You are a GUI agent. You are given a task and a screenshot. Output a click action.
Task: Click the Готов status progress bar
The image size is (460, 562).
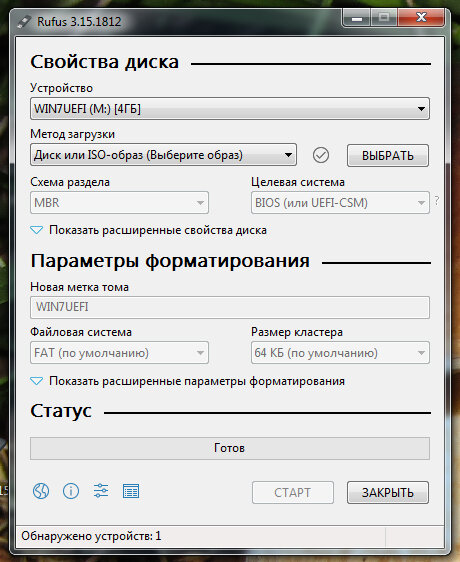(x=230, y=448)
